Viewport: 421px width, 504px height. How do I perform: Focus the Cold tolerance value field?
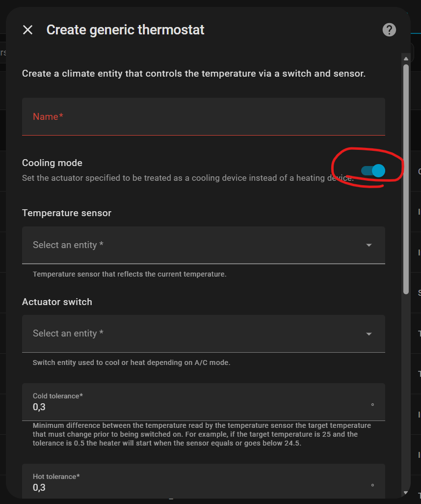point(196,407)
